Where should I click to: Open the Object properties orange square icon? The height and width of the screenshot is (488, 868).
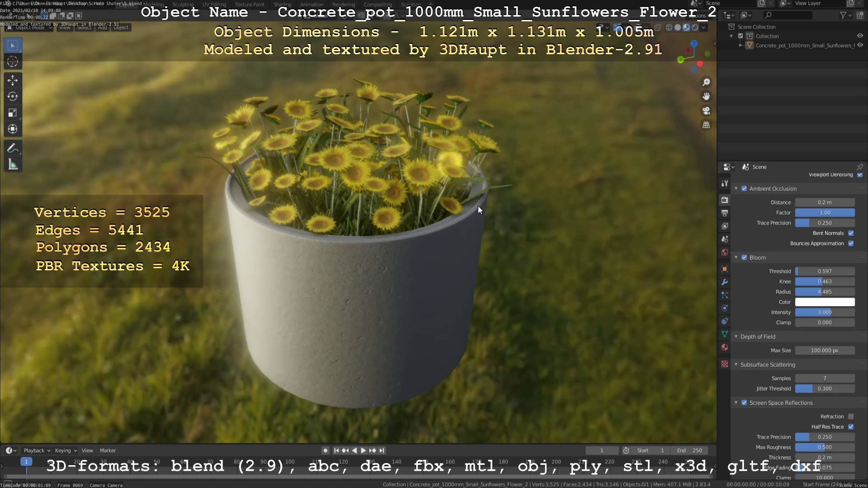click(x=724, y=269)
